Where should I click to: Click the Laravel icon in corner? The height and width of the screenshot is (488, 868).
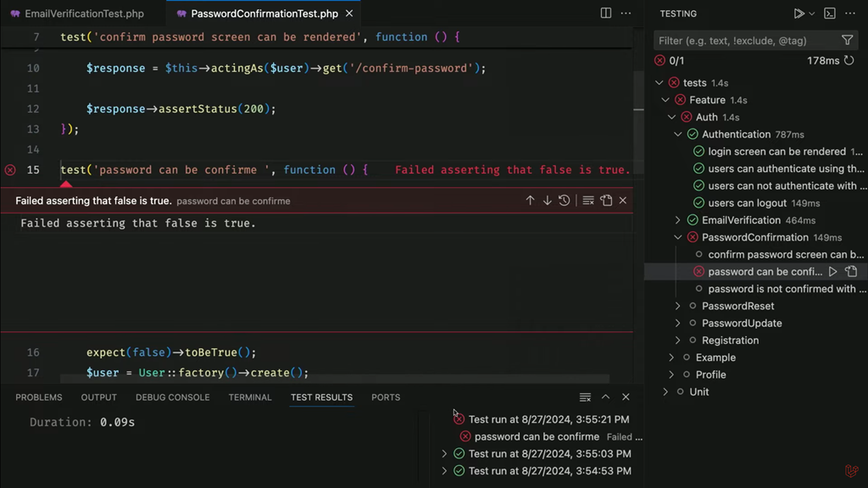pyautogui.click(x=851, y=471)
